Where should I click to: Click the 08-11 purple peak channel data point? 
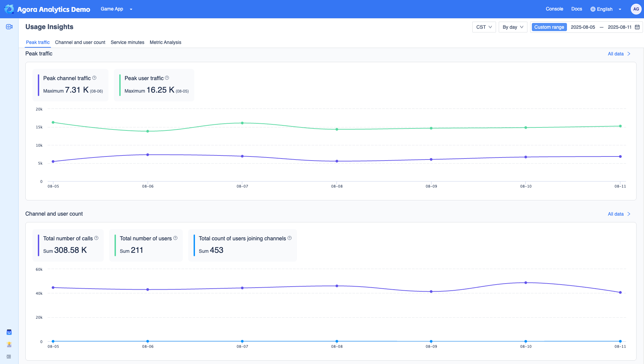pos(620,156)
